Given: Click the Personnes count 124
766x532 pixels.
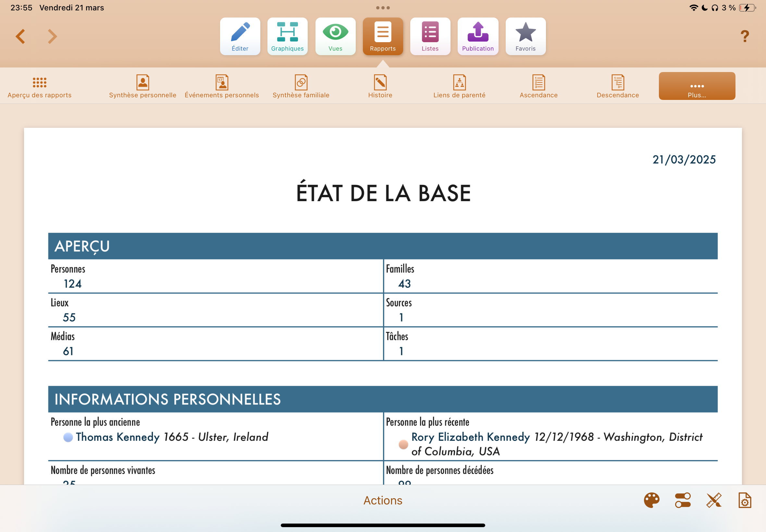Looking at the screenshot, I should [x=73, y=284].
